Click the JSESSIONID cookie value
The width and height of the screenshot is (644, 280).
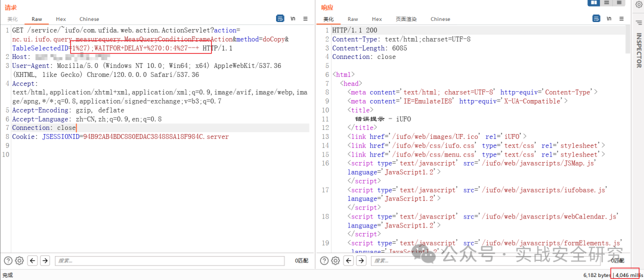[156, 136]
